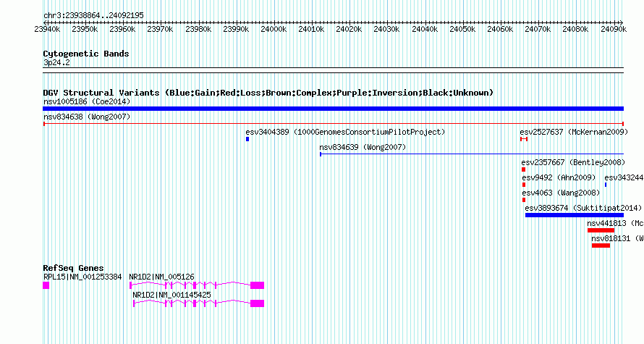
Task: Open esv3404389 (1000GenomesConsortiumPilotProject) label
Action: [345, 132]
